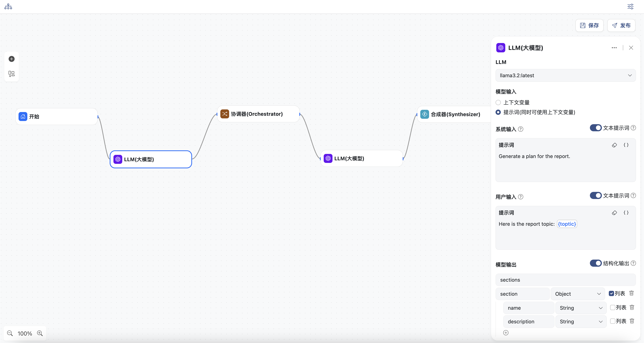Check the 列表 checkbox for name field

coord(613,307)
